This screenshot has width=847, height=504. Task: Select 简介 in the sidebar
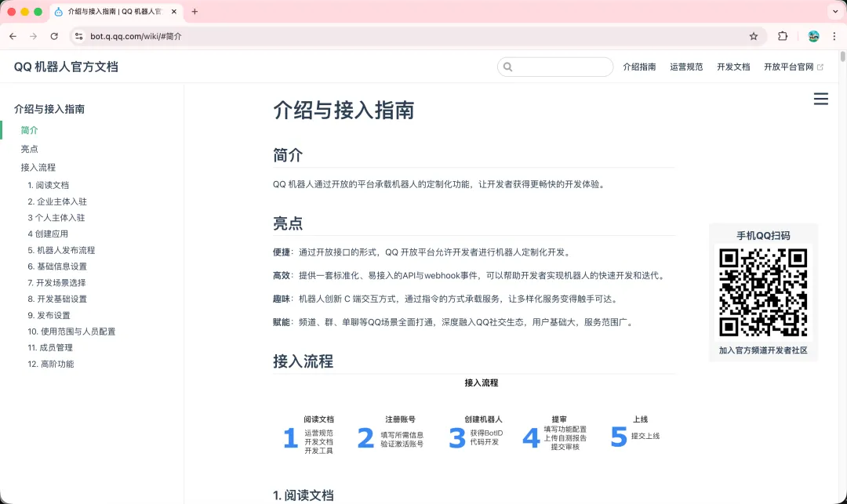coord(29,130)
